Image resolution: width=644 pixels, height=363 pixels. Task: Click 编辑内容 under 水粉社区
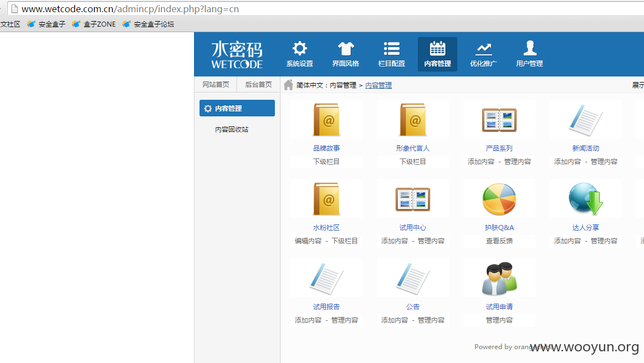[x=308, y=241]
